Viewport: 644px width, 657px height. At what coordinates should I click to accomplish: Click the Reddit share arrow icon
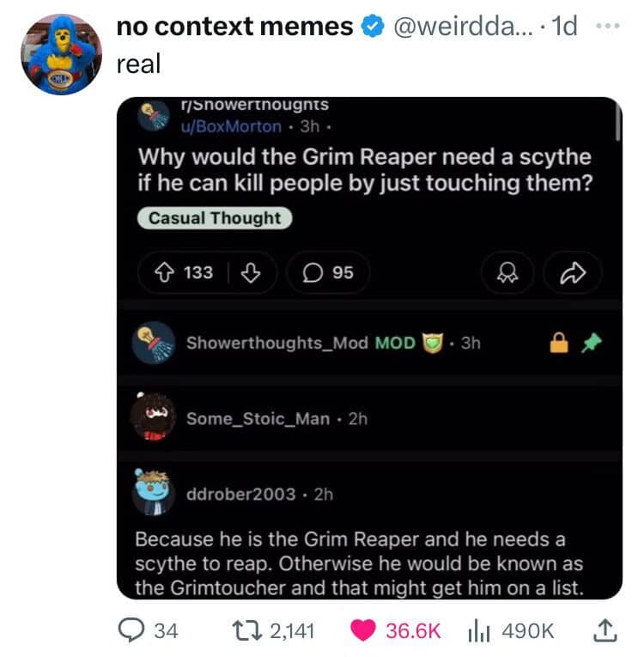click(571, 273)
